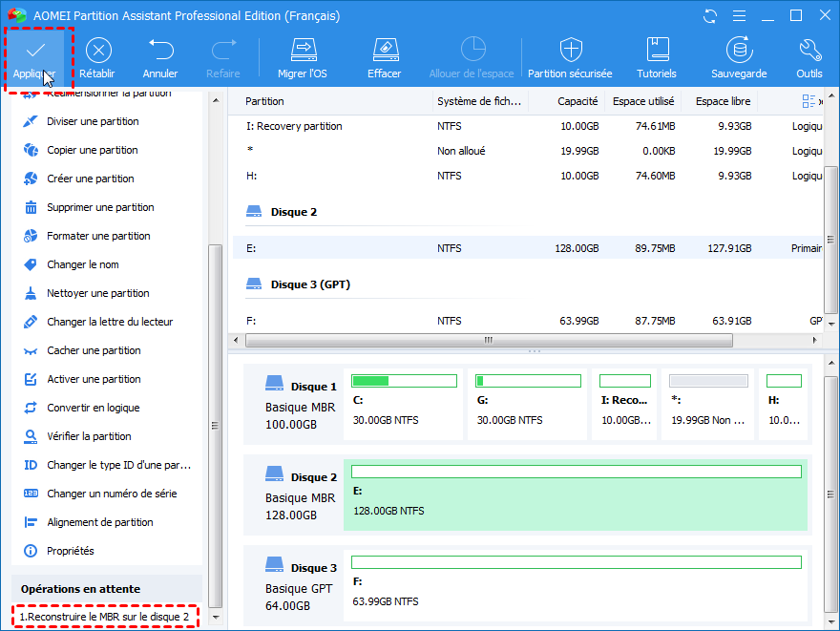Undo with the Annuler arrow
Viewport: 840px width, 631px height.
point(160,57)
